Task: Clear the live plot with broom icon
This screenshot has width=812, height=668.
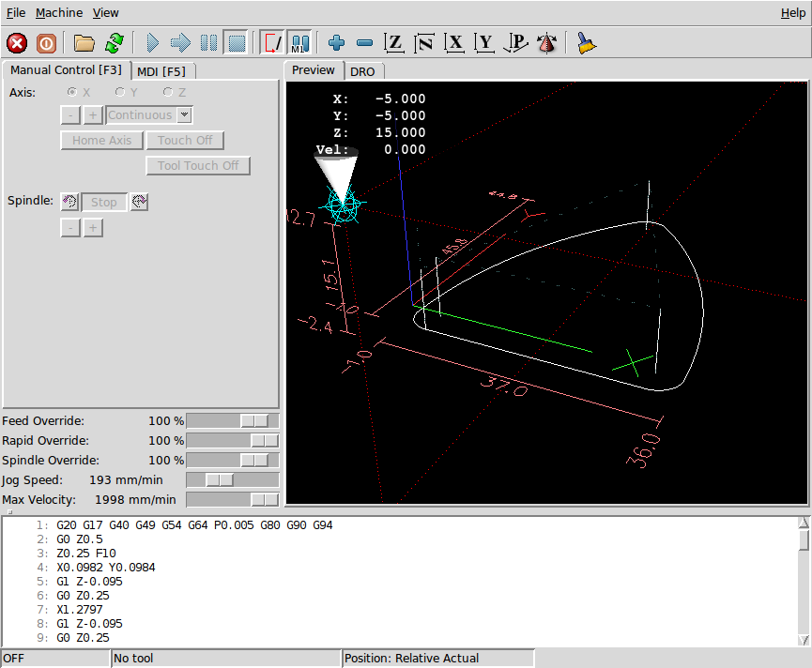Action: (x=584, y=42)
